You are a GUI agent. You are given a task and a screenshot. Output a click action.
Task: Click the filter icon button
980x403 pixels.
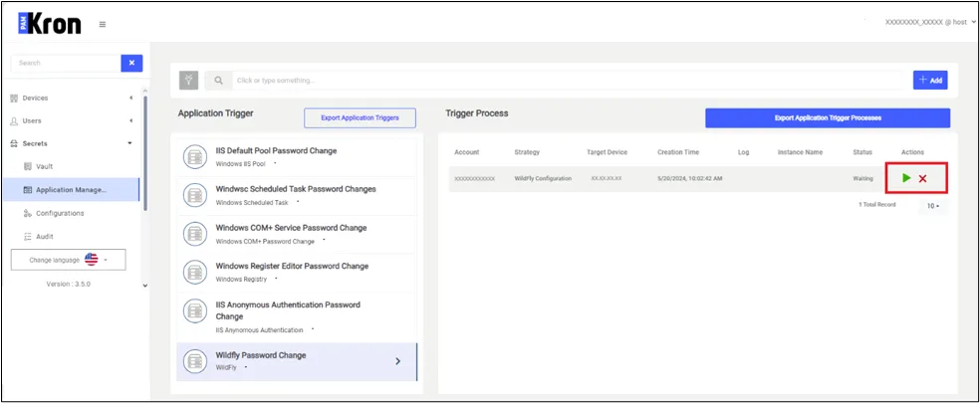point(189,80)
